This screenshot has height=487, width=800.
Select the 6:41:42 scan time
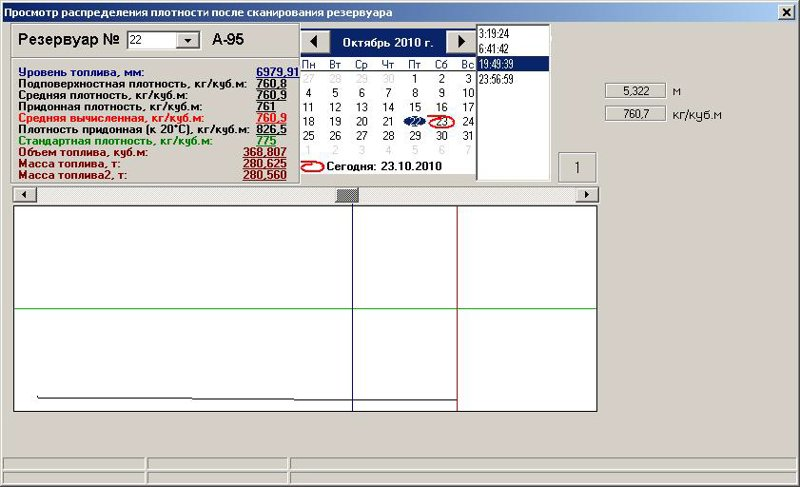click(x=493, y=49)
